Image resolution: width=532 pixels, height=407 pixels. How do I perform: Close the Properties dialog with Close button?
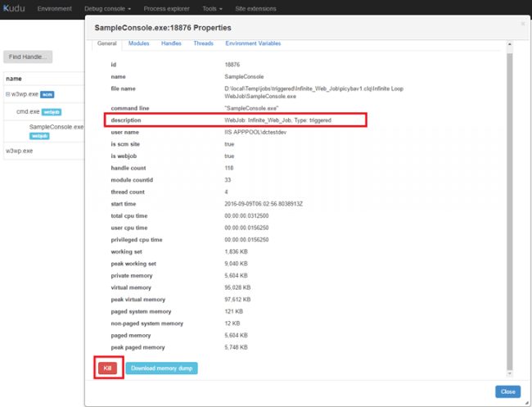[x=508, y=391]
